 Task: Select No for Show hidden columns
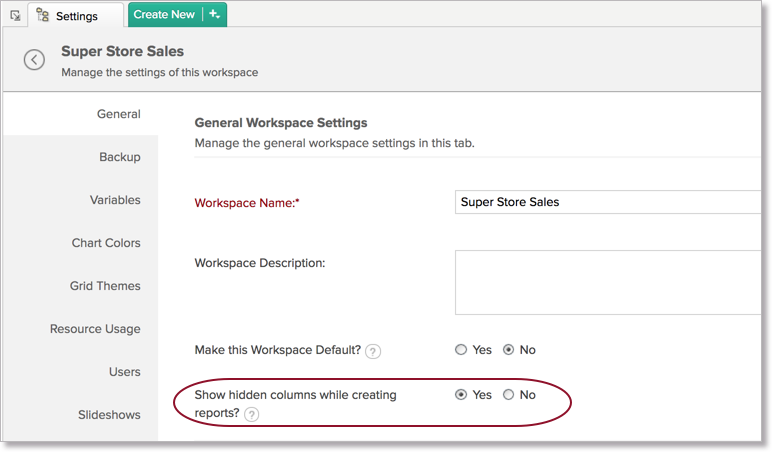click(508, 395)
